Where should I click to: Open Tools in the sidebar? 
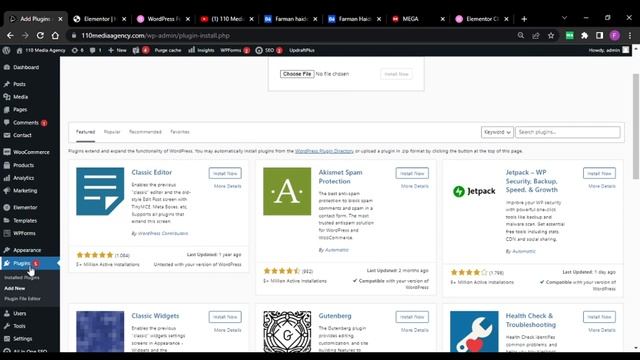(x=19, y=326)
